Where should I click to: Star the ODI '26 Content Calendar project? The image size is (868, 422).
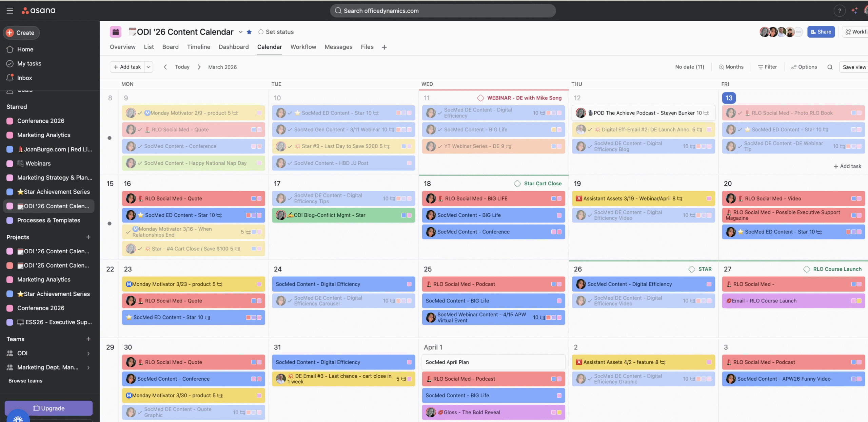tap(249, 32)
